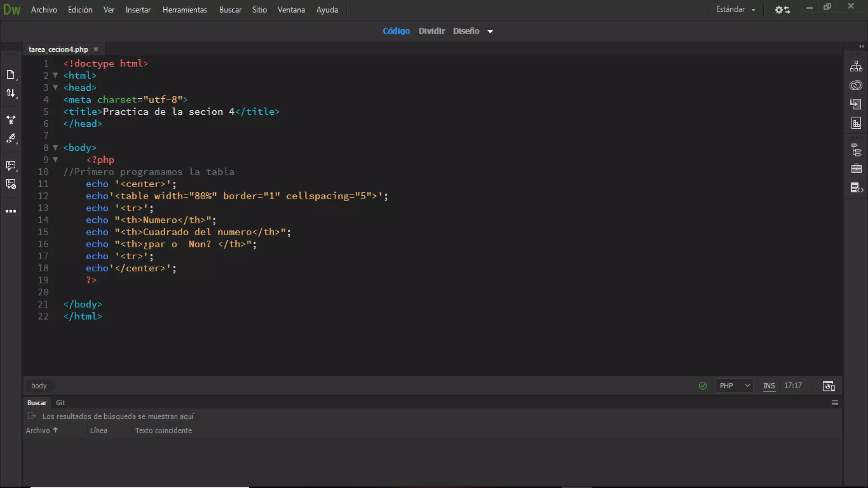Click the preview in browser icon
This screenshot has height=488, width=868.
829,386
